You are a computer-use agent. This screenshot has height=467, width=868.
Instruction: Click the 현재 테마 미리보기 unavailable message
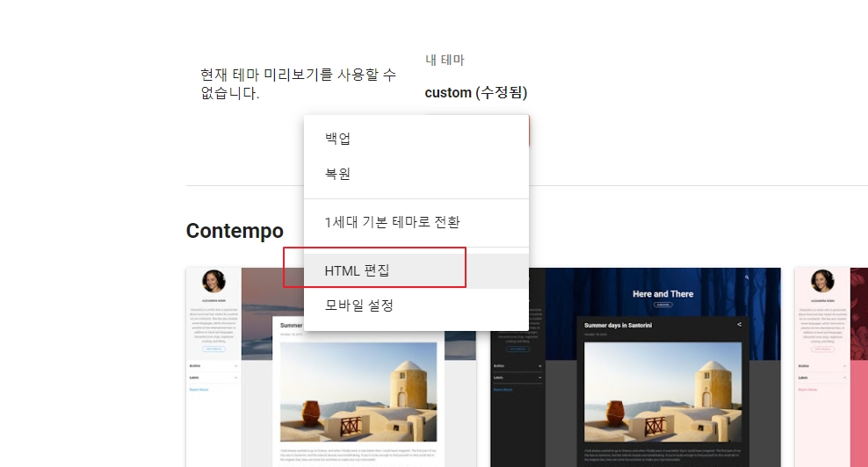[x=298, y=83]
